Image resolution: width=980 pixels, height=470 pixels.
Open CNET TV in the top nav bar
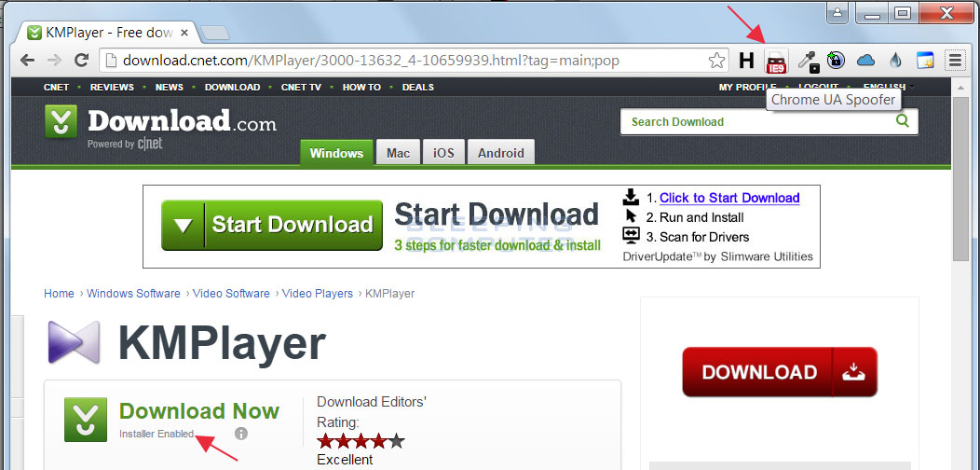point(301,87)
